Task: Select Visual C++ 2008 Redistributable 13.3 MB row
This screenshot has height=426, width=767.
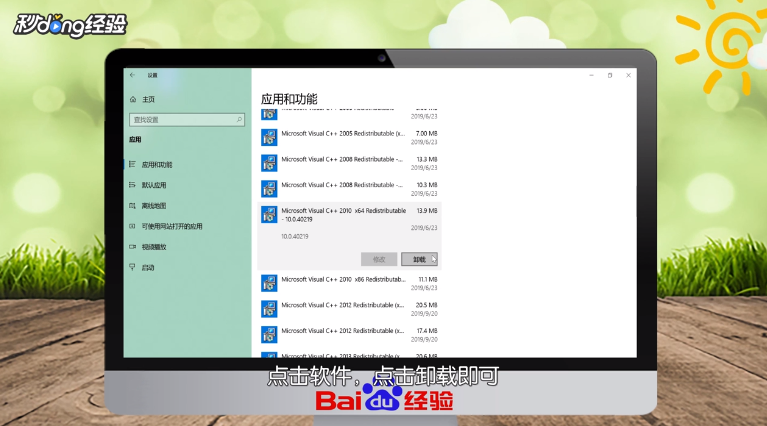Action: click(349, 163)
